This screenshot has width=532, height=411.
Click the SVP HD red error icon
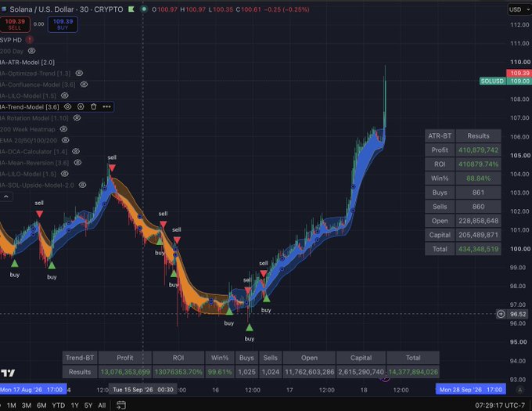tap(30, 40)
